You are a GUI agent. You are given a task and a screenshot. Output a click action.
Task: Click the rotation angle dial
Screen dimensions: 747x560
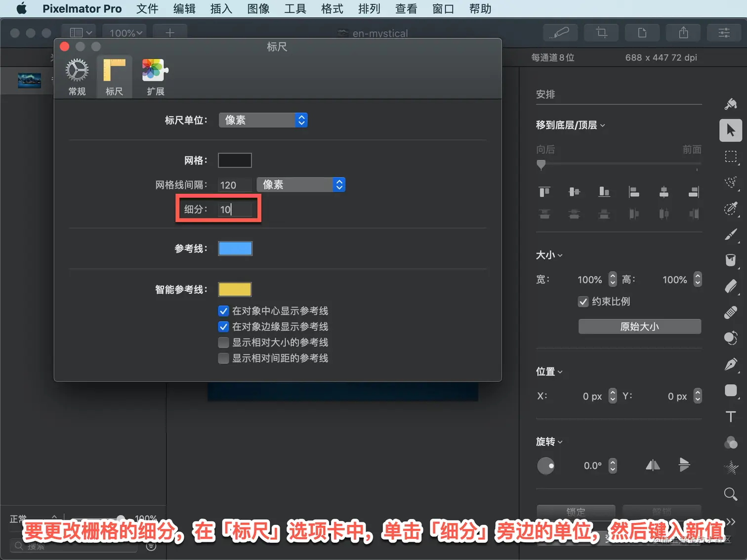coord(546,466)
